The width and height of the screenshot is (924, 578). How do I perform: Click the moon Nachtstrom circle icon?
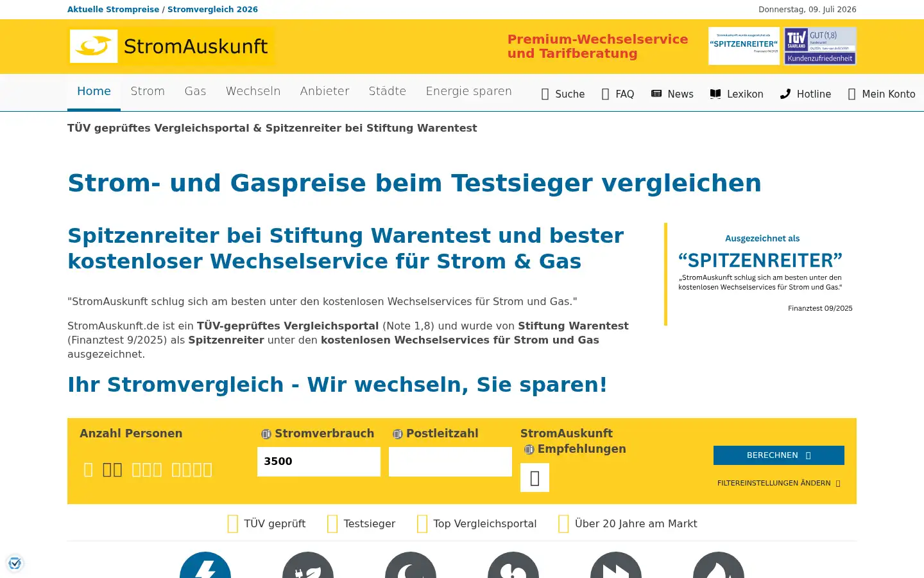[x=411, y=565]
